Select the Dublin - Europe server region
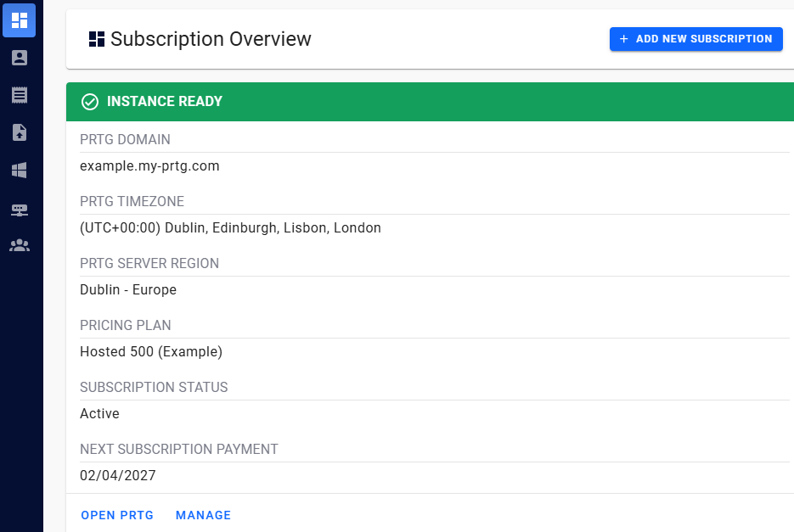Image resolution: width=794 pixels, height=532 pixels. [128, 289]
